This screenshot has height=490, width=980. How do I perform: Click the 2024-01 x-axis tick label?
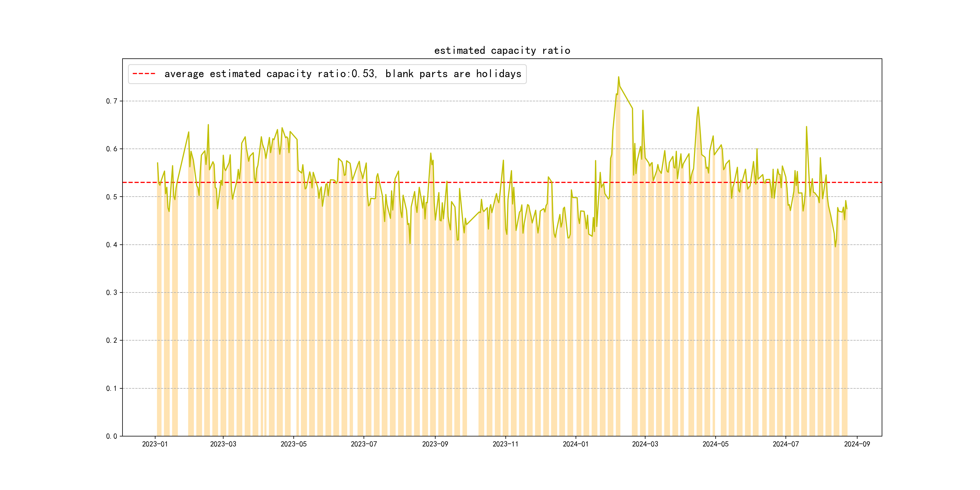point(576,444)
